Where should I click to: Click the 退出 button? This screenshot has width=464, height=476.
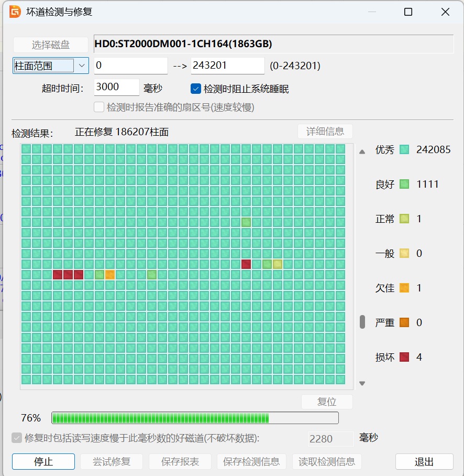click(424, 462)
